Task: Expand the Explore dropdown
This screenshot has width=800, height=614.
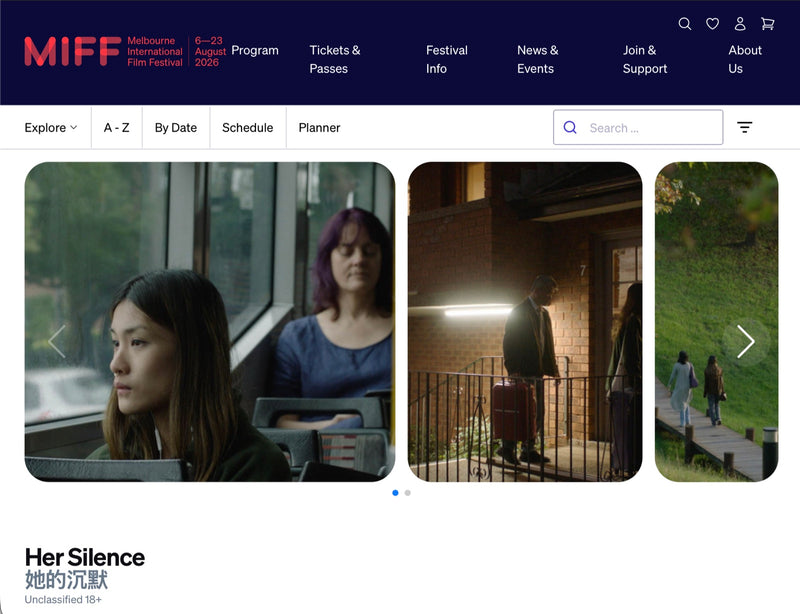Action: click(51, 128)
